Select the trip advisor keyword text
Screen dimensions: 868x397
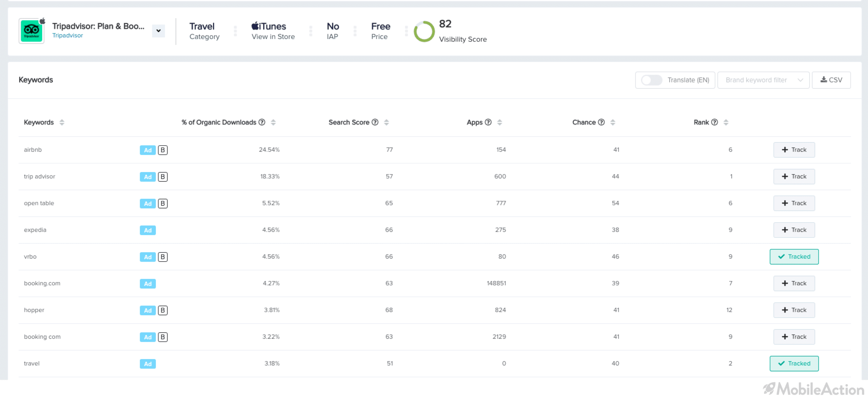click(39, 176)
